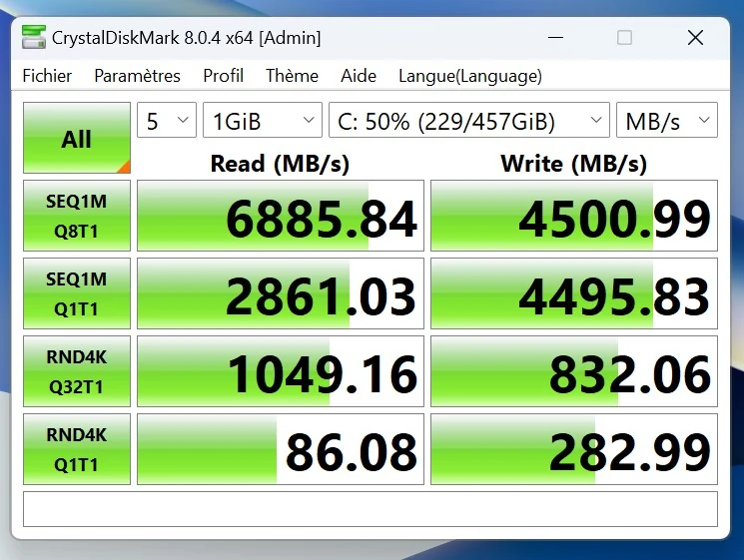Viewport: 744px width, 560px height.
Task: Click the Read (MB/s) column header
Action: click(x=280, y=164)
